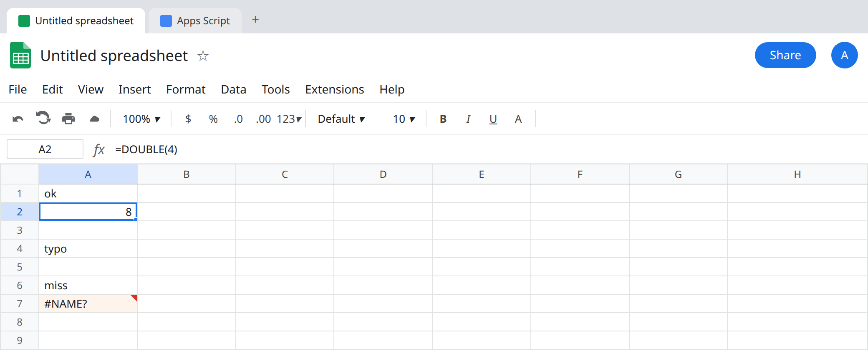Open the font size 10 dropdown

[x=404, y=119]
